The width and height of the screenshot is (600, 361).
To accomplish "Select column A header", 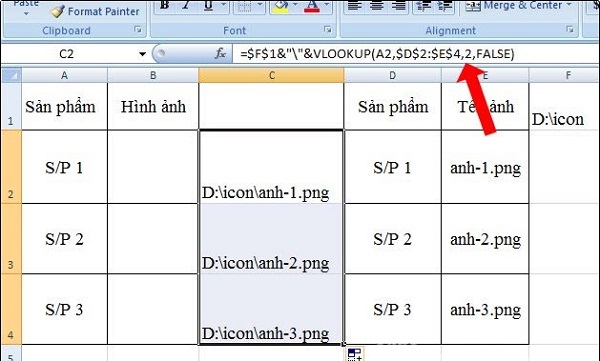I will 64,75.
